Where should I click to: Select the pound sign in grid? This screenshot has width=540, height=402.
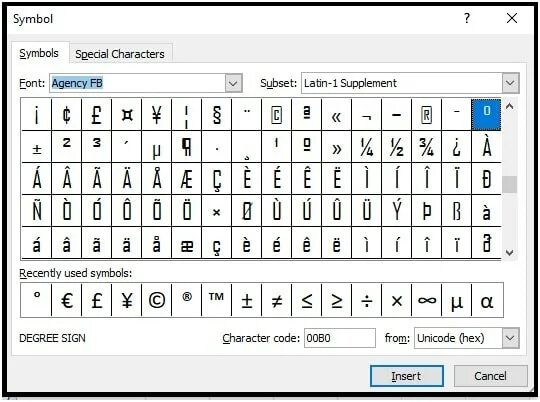(x=96, y=115)
